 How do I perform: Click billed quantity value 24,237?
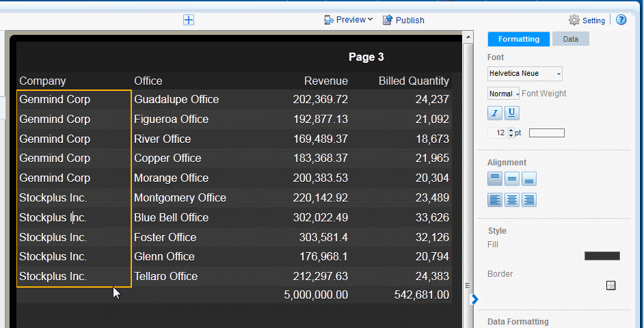pos(432,99)
